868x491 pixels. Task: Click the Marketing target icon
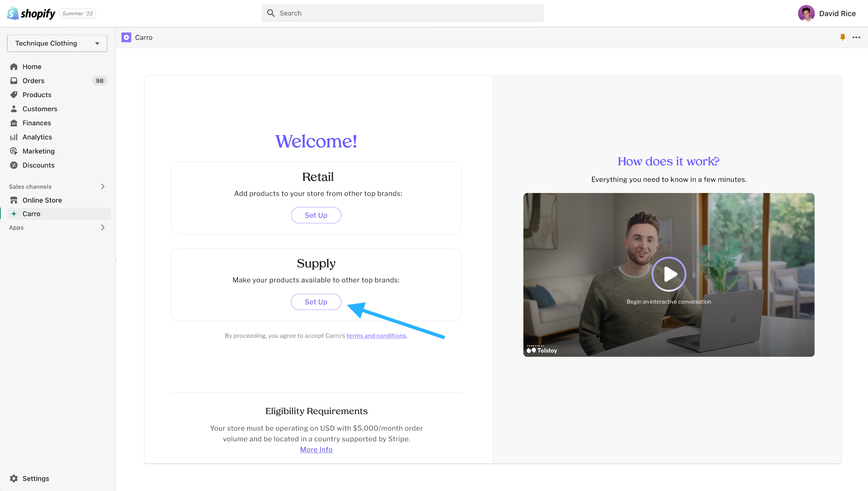14,151
